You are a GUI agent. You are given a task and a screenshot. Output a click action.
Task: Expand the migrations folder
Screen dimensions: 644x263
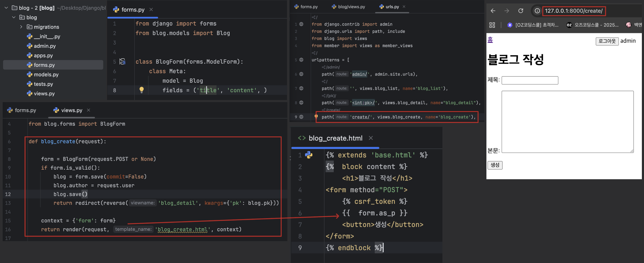tap(21, 27)
